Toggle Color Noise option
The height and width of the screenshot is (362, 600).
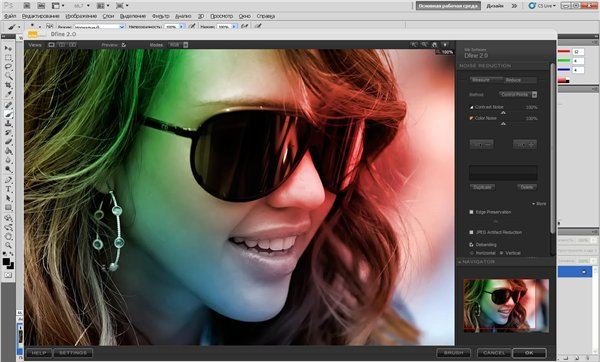click(471, 118)
